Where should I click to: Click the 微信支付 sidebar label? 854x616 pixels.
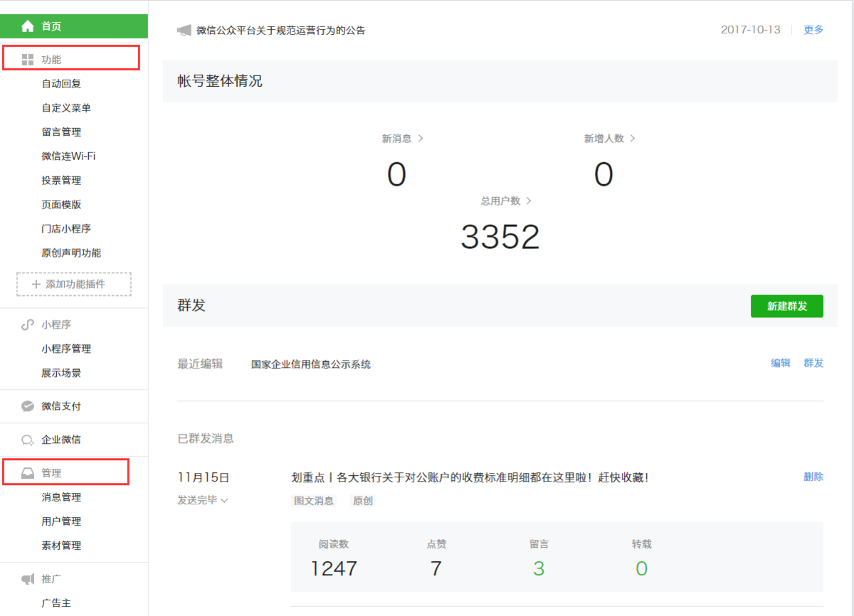[x=61, y=406]
